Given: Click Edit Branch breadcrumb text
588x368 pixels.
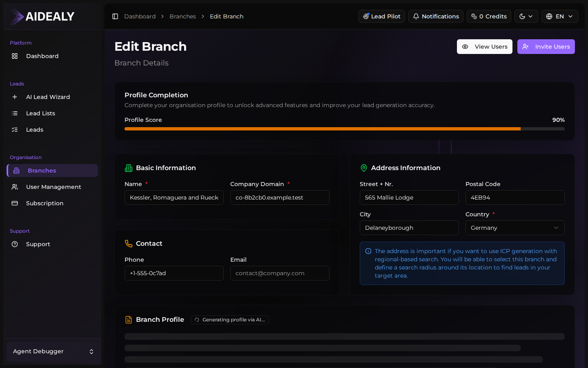Looking at the screenshot, I should tap(227, 16).
